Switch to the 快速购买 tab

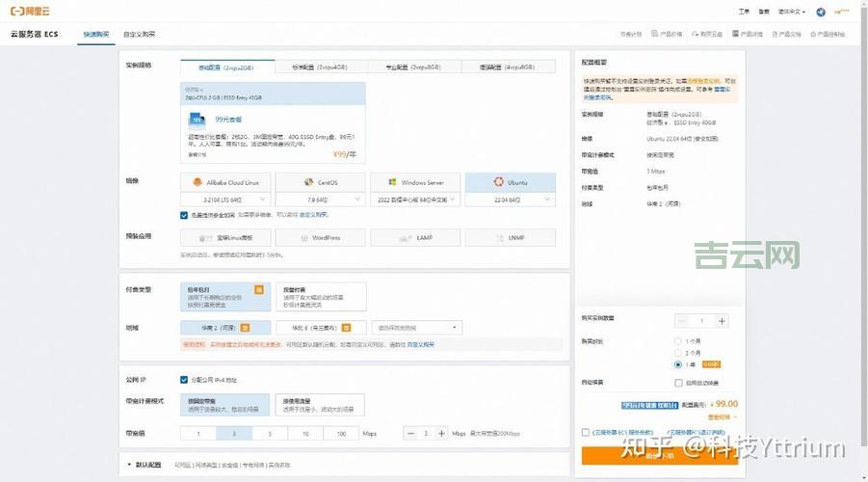click(x=96, y=35)
